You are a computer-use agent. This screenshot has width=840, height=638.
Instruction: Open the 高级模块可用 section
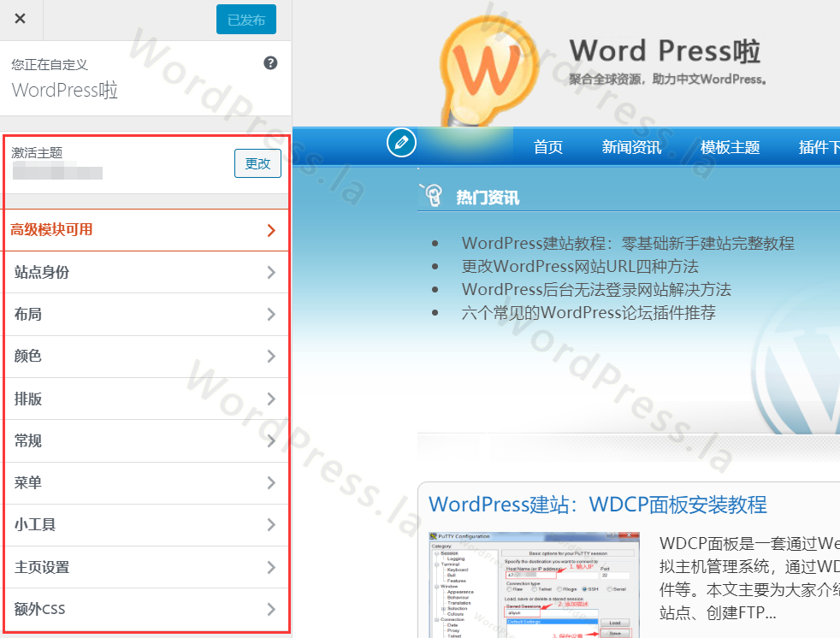click(145, 230)
